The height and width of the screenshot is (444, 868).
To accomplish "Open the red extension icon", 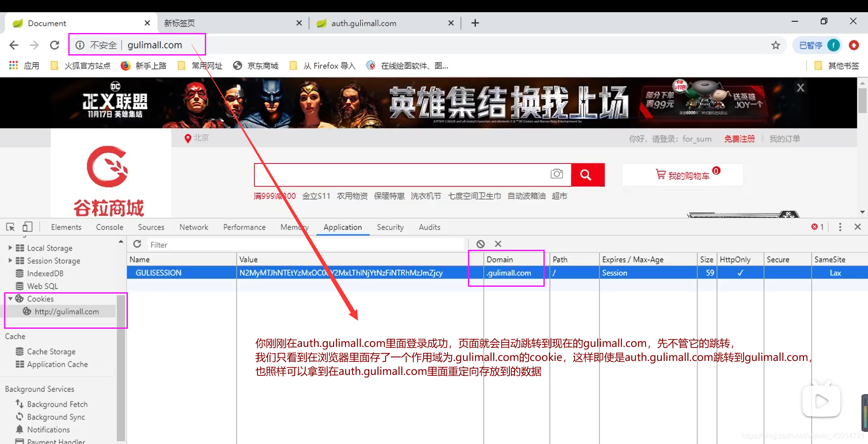I will click(854, 45).
